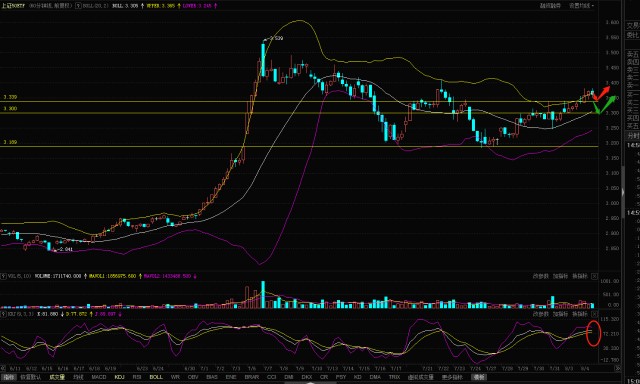Screen dimensions: 640x384
Task: Click the UPPER 3.365 value in header
Action: [161, 6]
